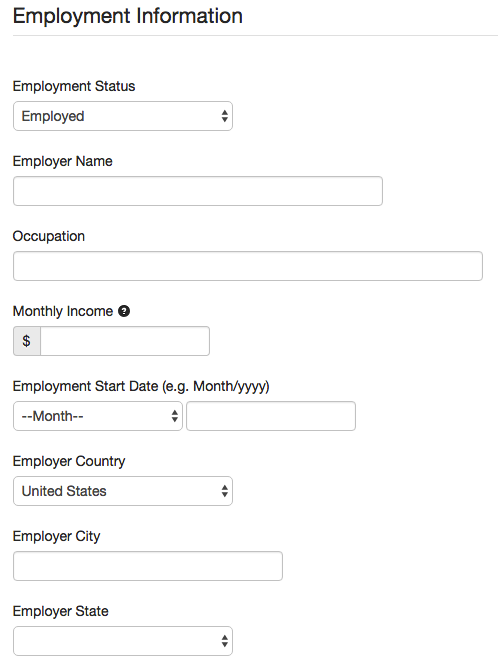Click the Employment Start Date label
This screenshot has width=498, height=659.
point(141,386)
